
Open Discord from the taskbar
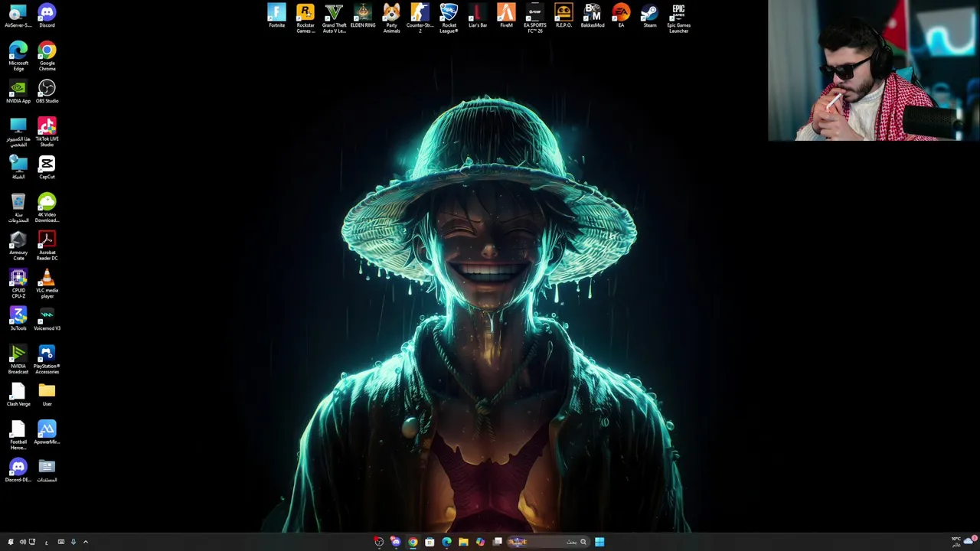point(396,542)
